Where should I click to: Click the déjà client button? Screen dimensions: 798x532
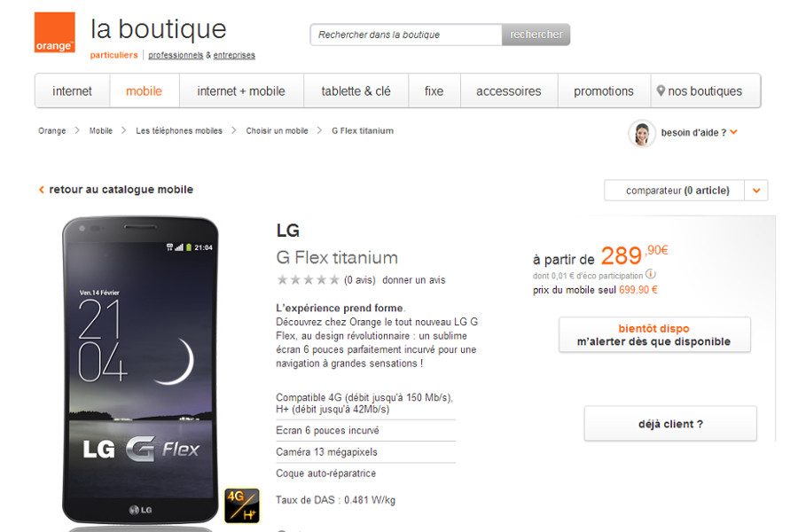[670, 424]
